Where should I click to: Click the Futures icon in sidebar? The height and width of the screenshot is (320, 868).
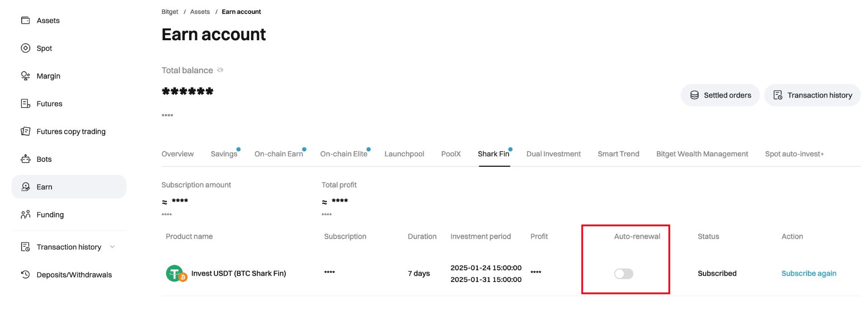(25, 104)
